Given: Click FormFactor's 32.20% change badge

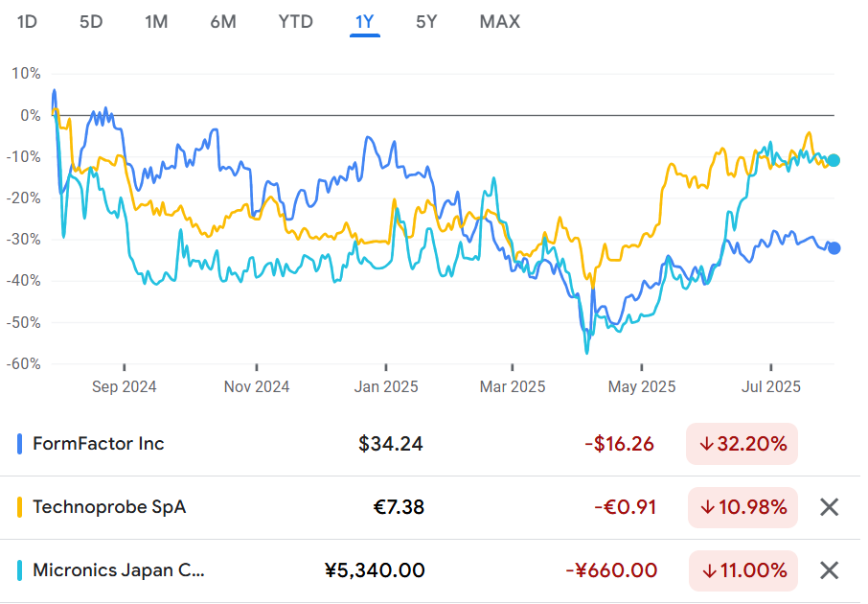Looking at the screenshot, I should pyautogui.click(x=742, y=444).
